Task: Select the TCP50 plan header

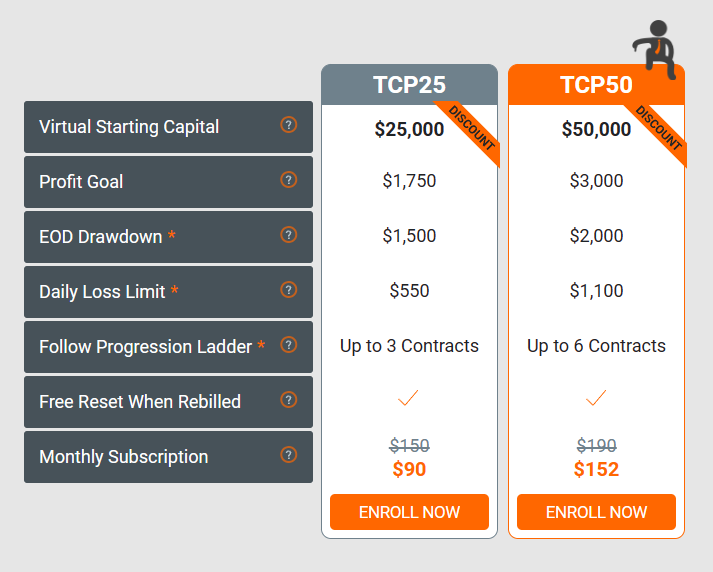Action: (x=596, y=85)
